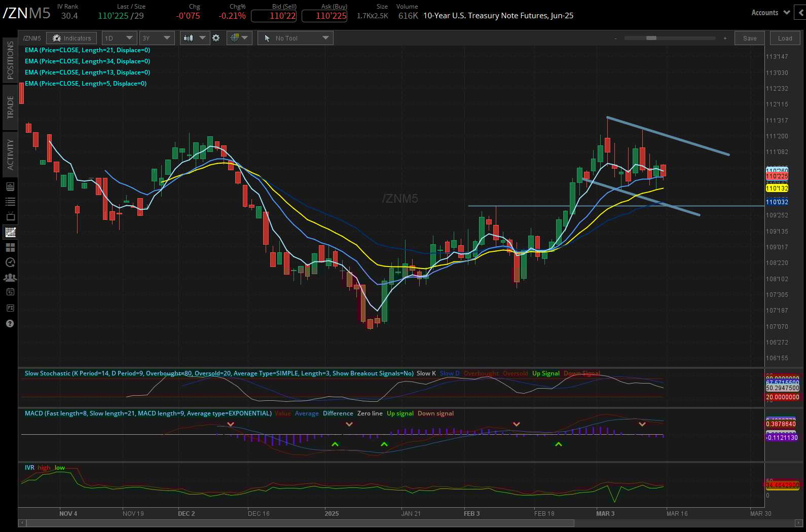This screenshot has height=532, width=806.
Task: Click the /ZNM5 symbol field in chart toolbar
Action: point(32,38)
